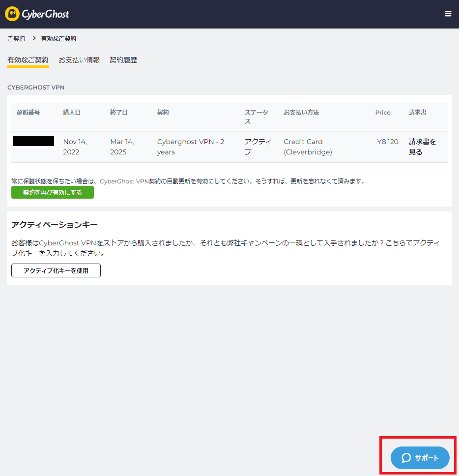Select the 有効なご契約 tab

coord(28,60)
